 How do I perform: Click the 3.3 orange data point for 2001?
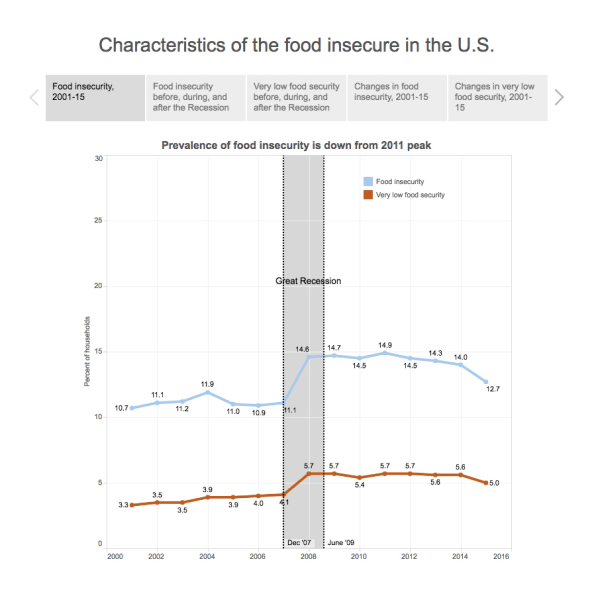[132, 505]
